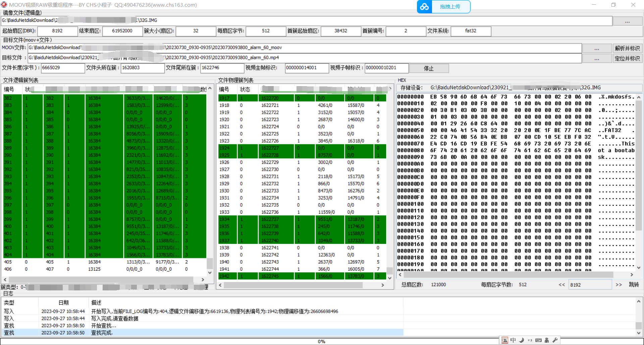The height and width of the screenshot is (345, 644).
Task: Click the 结束扇区 field showing 61952000
Action: click(x=122, y=31)
